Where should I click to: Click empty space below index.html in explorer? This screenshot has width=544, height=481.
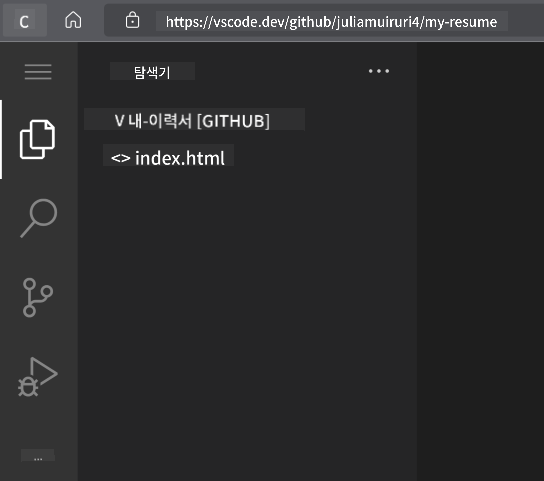[247, 312]
